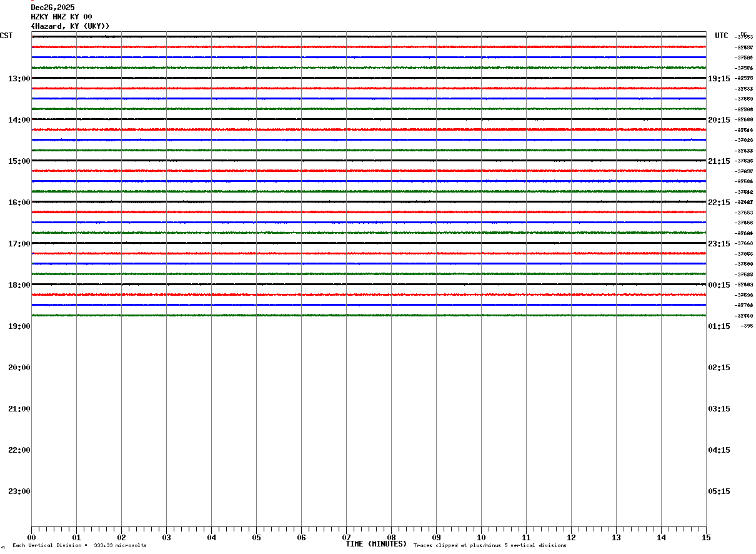Select the 17:00 CST row label

point(19,244)
